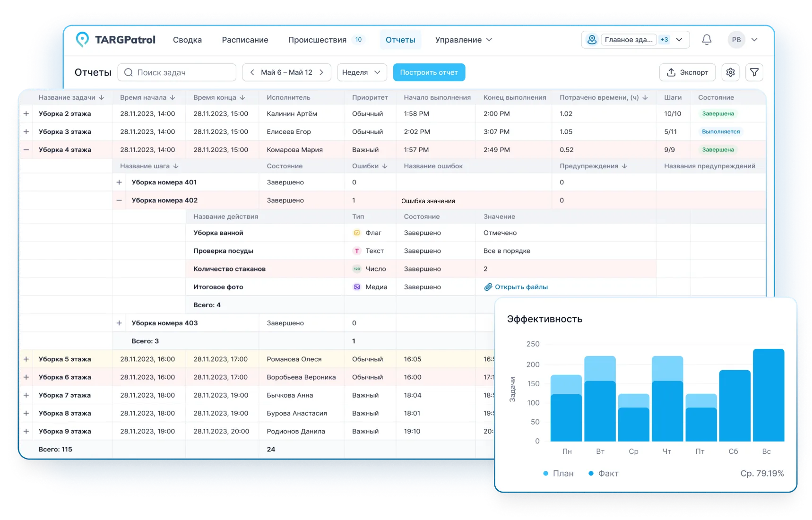Click the TARGPatrol logo
Viewport: 812px width, 520px height.
116,40
